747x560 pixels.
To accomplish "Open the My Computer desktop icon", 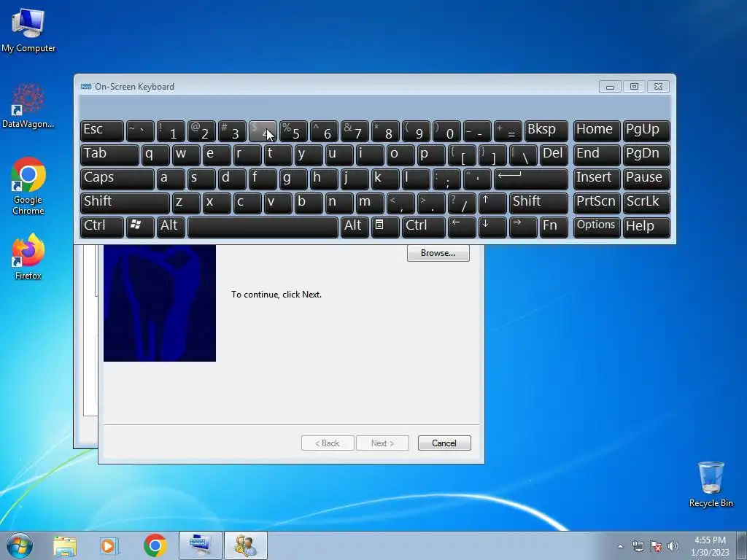I will coord(28,29).
